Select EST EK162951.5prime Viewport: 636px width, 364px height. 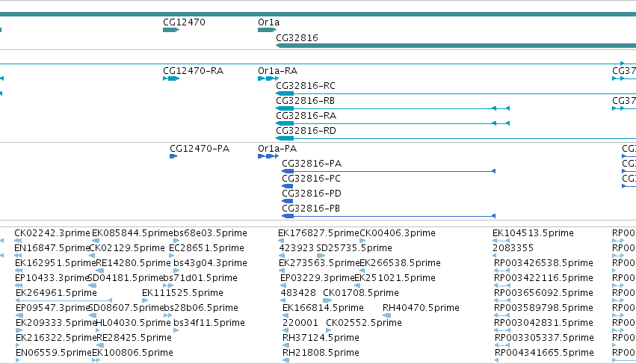point(55,263)
